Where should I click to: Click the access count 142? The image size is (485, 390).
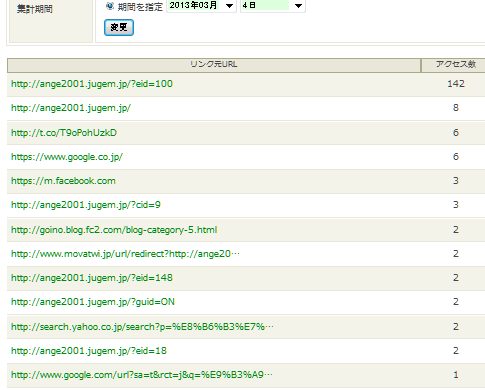click(x=456, y=84)
